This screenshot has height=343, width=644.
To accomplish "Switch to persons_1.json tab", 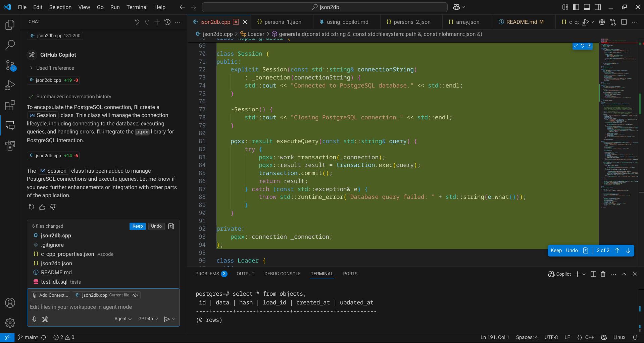I will point(282,22).
